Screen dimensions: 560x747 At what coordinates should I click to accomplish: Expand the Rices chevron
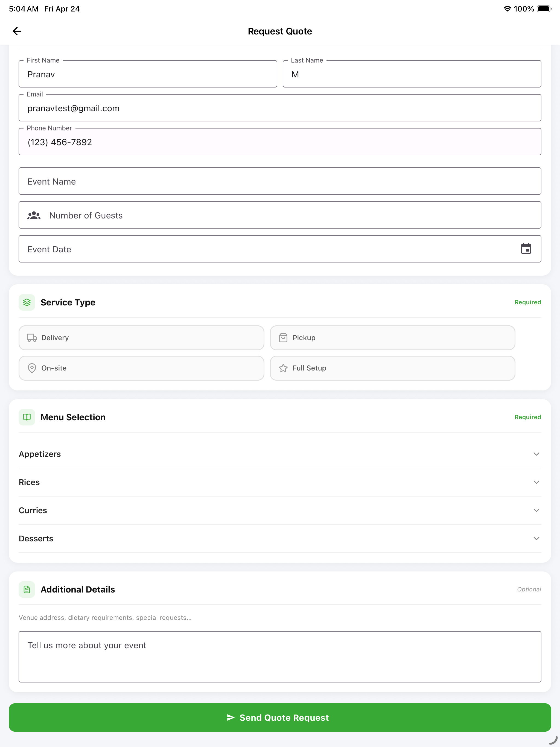pyautogui.click(x=536, y=482)
